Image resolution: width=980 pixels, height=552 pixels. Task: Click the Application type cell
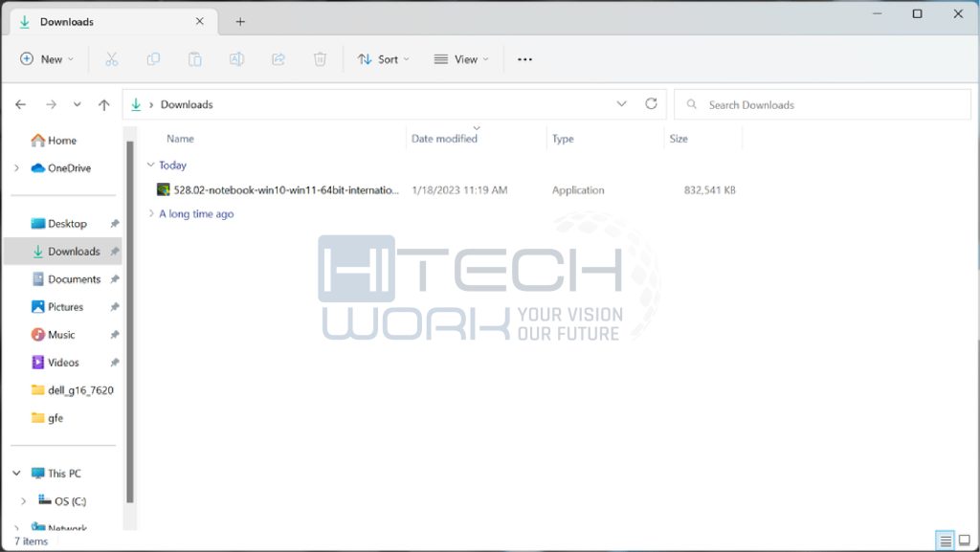coord(578,189)
